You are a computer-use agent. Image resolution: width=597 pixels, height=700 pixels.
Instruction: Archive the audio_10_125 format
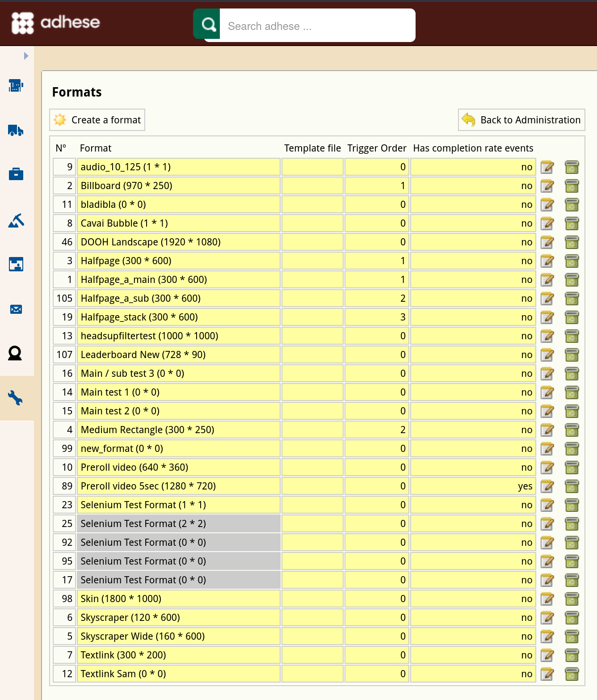(572, 167)
